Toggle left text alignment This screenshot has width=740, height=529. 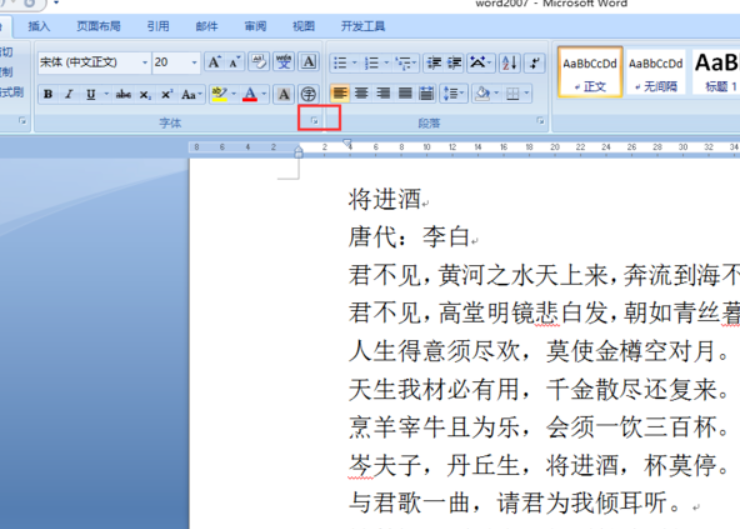click(340, 93)
